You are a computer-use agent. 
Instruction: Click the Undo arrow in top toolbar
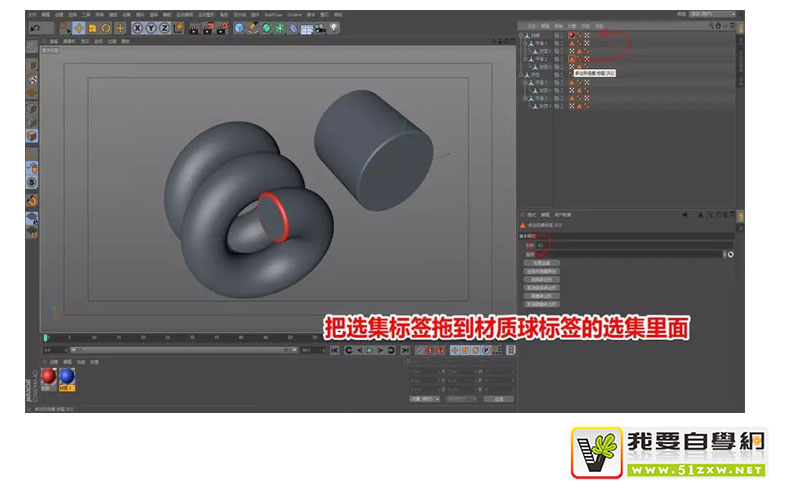[35, 28]
